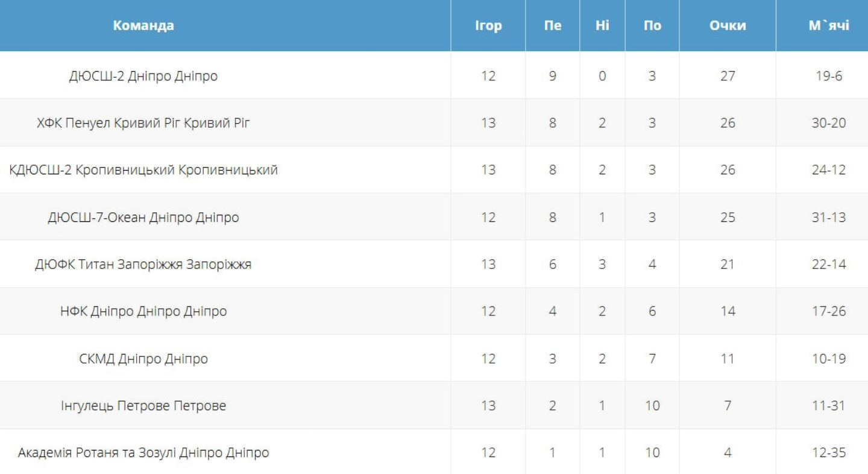Viewport: 868px width, 474px height.
Task: Select the Ні draws column header
Action: click(602, 25)
